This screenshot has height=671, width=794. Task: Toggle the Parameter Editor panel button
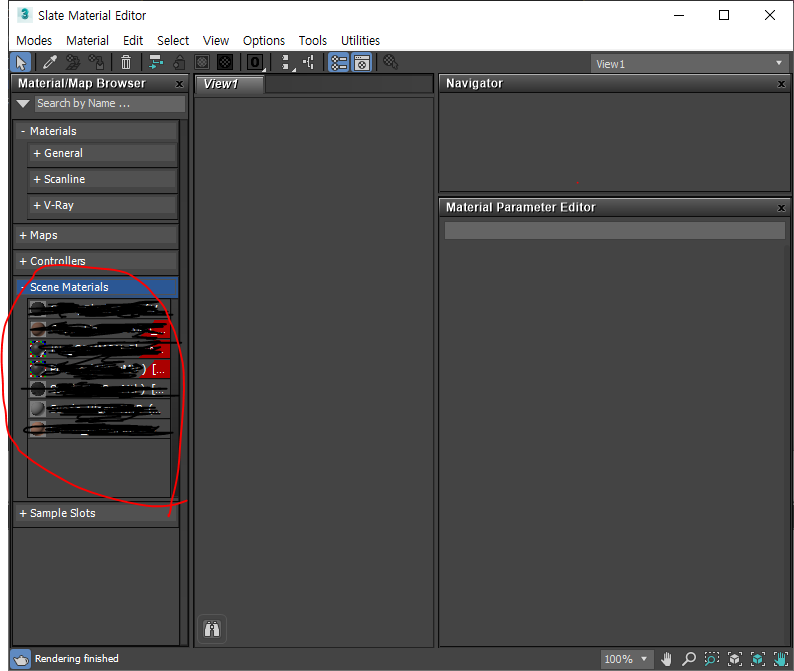click(x=362, y=63)
